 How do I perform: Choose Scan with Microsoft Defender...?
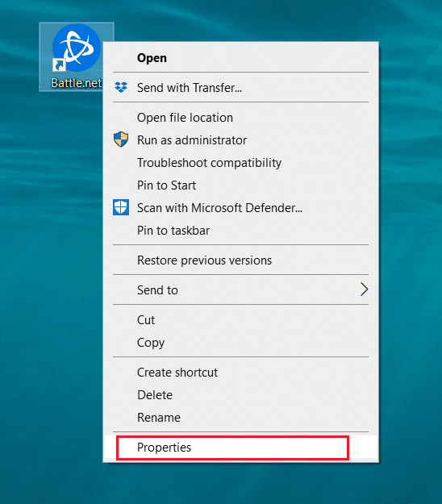pyautogui.click(x=240, y=207)
